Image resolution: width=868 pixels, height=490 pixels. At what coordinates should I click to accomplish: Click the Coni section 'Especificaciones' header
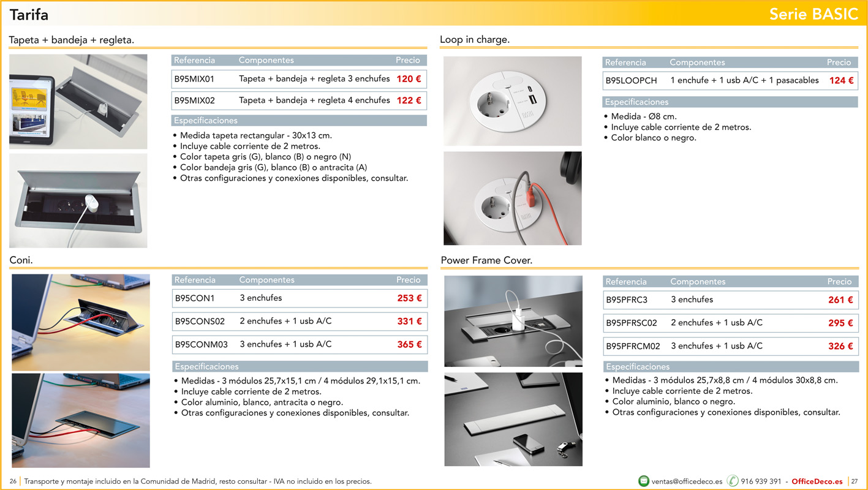pos(300,367)
